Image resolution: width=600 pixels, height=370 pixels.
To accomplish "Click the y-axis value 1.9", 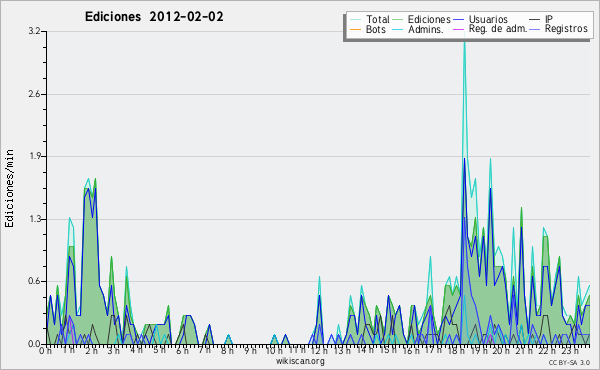I will [x=34, y=156].
